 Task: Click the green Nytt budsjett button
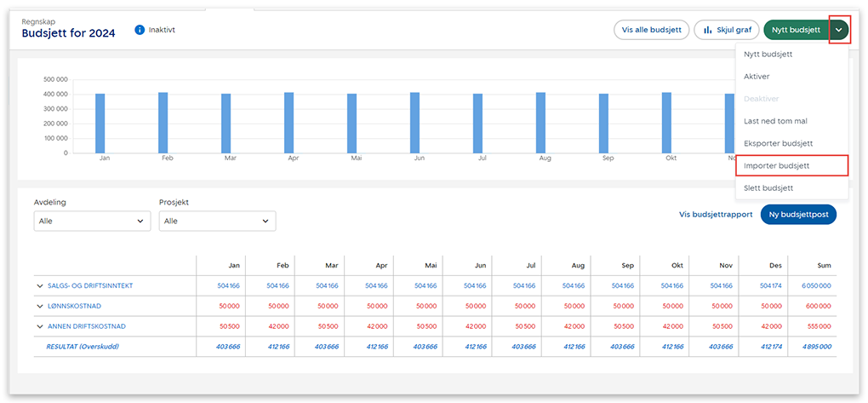(795, 30)
